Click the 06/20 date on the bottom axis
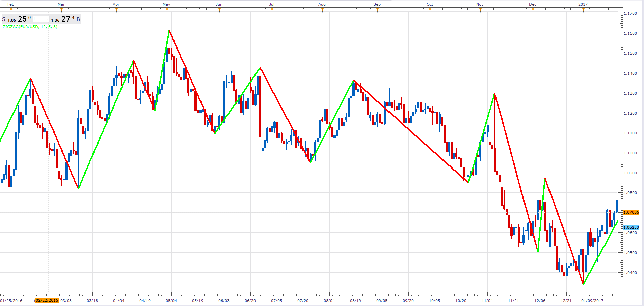 point(250,301)
